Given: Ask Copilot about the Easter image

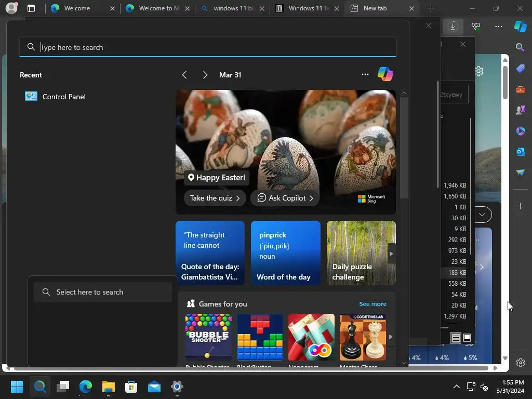Looking at the screenshot, I should click(x=285, y=198).
